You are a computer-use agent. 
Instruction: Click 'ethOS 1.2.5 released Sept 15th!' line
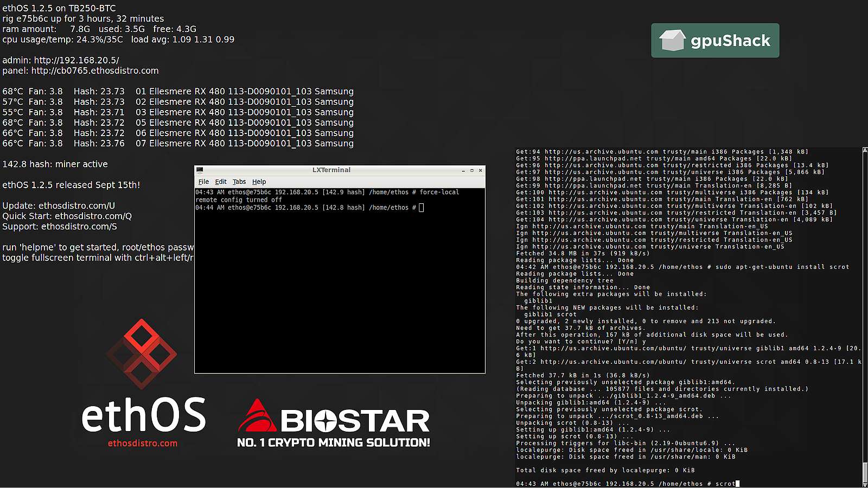[71, 185]
